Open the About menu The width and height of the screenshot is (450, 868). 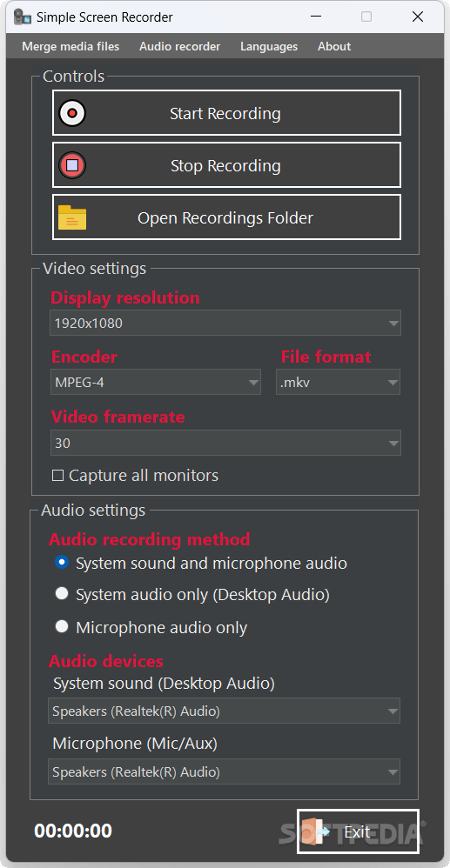(x=334, y=46)
